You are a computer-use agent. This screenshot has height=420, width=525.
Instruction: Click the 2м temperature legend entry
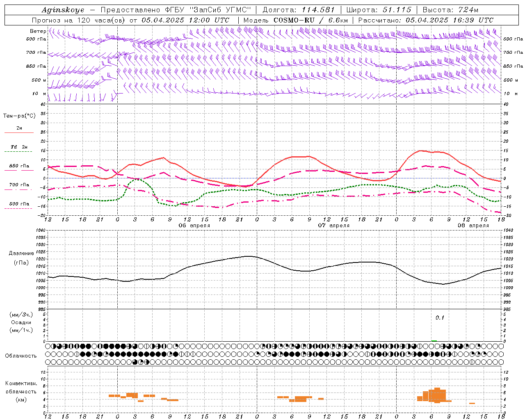click(19, 128)
